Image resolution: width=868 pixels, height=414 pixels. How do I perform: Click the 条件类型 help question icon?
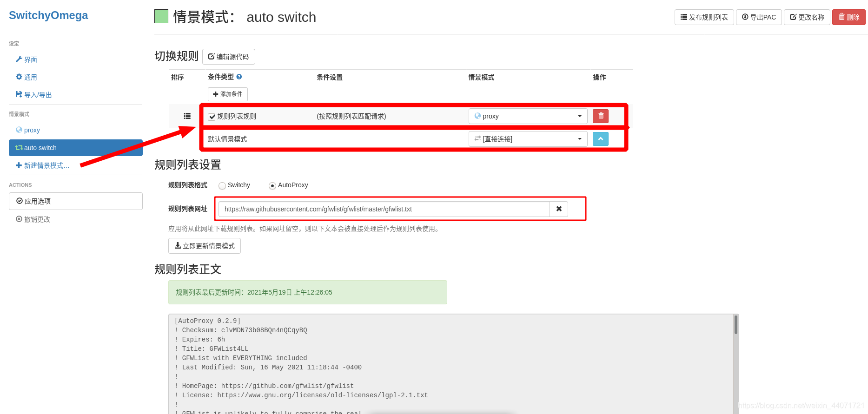point(239,77)
